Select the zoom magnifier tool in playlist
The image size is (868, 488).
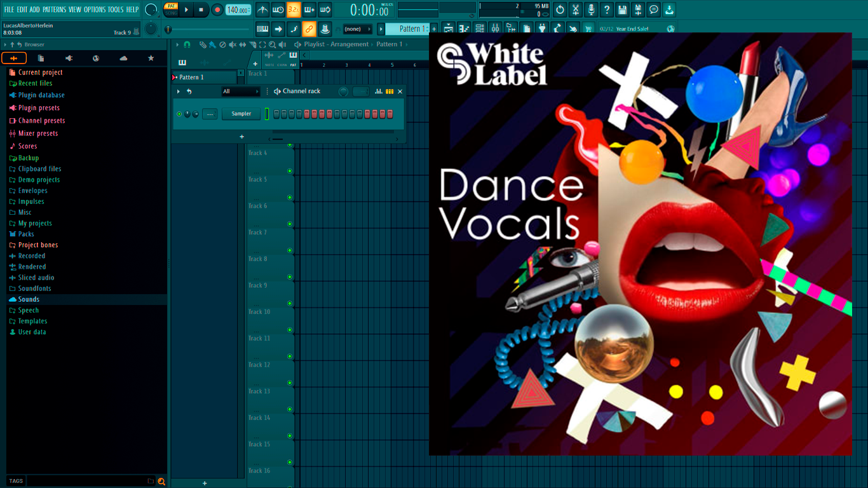pos(272,44)
